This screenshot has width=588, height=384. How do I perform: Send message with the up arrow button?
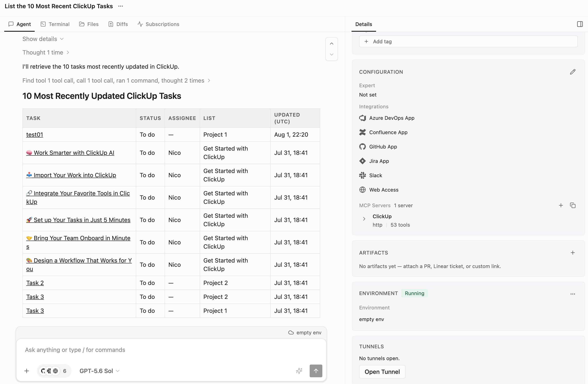click(316, 371)
